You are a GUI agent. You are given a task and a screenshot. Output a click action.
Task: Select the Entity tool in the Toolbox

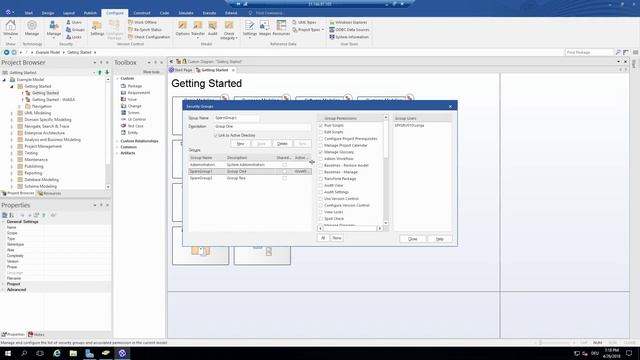[129, 133]
